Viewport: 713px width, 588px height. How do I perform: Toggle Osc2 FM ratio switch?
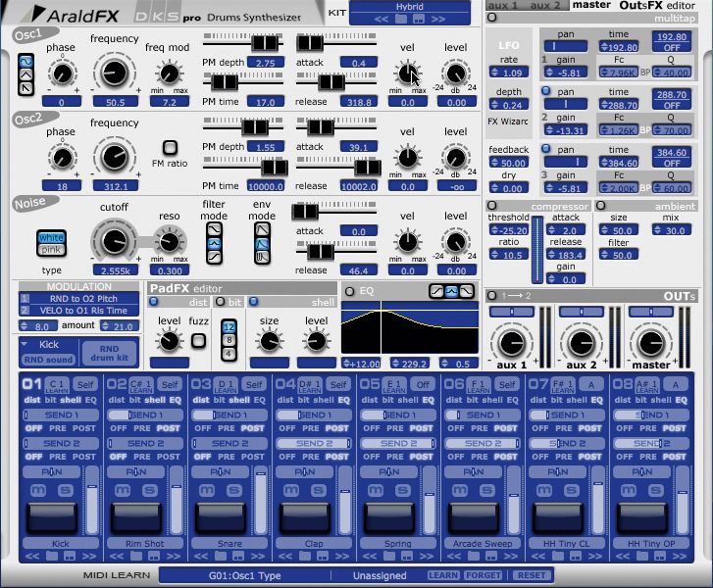(170, 147)
